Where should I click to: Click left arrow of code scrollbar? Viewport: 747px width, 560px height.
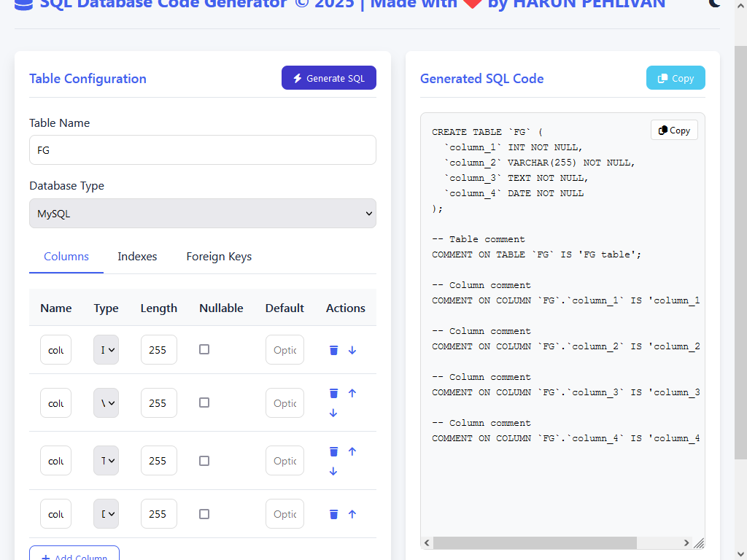427,542
